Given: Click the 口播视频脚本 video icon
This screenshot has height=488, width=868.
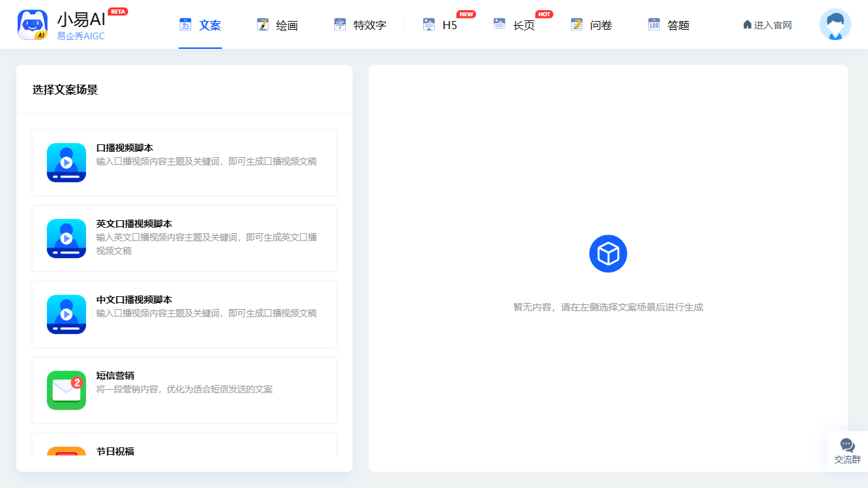Looking at the screenshot, I should click(x=66, y=163).
